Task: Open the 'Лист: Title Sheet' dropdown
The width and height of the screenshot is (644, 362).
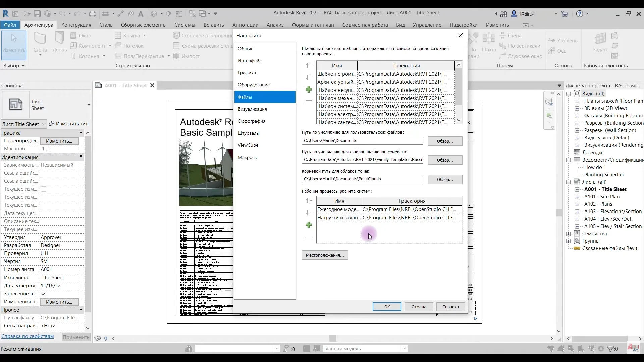Action: click(23, 124)
